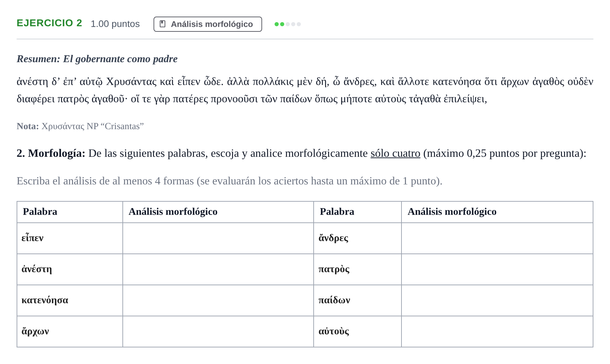610x364 pixels.
Task: Click the underlined words sólo cuatro
Action: (395, 153)
